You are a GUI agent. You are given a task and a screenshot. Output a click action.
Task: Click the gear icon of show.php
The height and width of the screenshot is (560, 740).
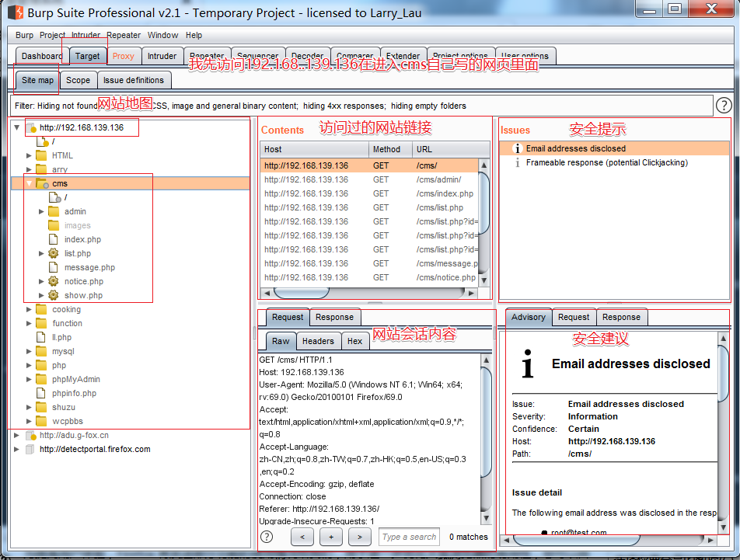point(54,295)
